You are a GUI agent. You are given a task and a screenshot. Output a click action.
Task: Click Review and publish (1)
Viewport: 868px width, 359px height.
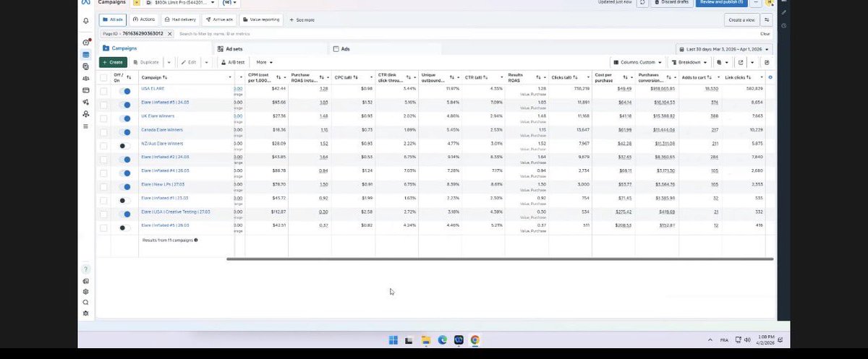click(722, 2)
